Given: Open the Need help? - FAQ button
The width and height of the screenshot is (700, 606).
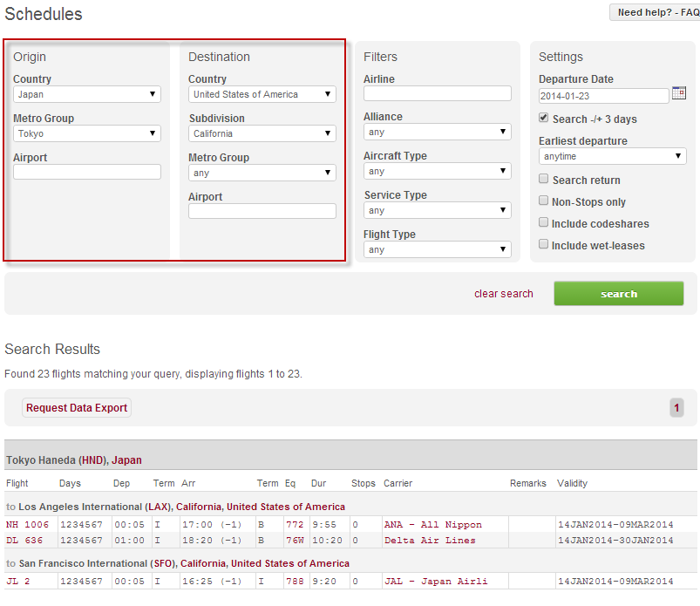Looking at the screenshot, I should pyautogui.click(x=654, y=12).
